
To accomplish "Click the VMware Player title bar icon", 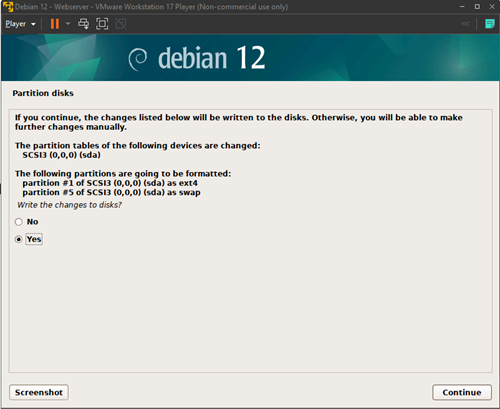I will pos(8,7).
